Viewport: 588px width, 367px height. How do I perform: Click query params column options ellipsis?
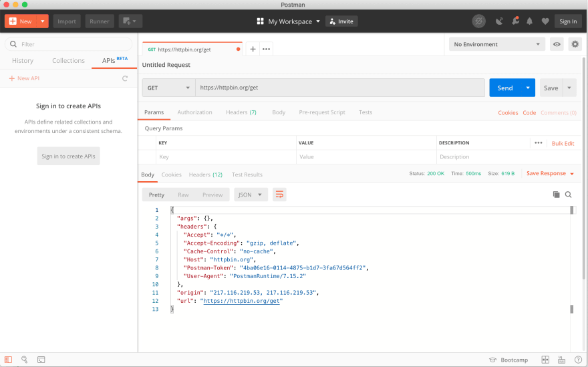tap(539, 143)
